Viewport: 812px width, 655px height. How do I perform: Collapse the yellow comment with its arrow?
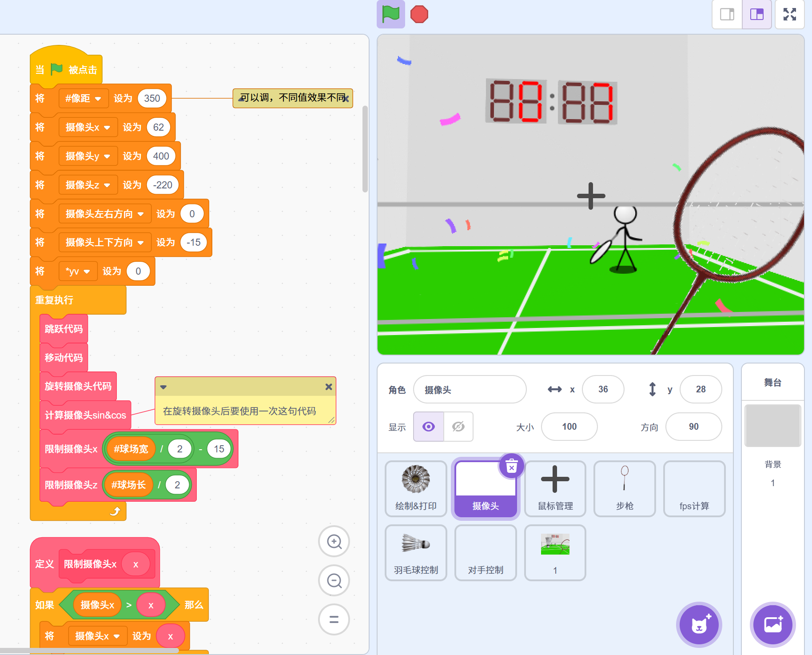[x=163, y=387]
